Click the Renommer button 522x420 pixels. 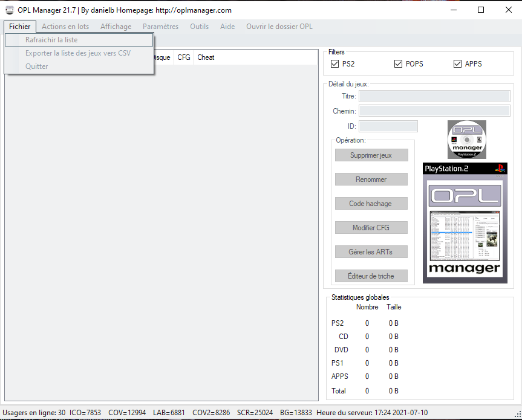point(371,179)
